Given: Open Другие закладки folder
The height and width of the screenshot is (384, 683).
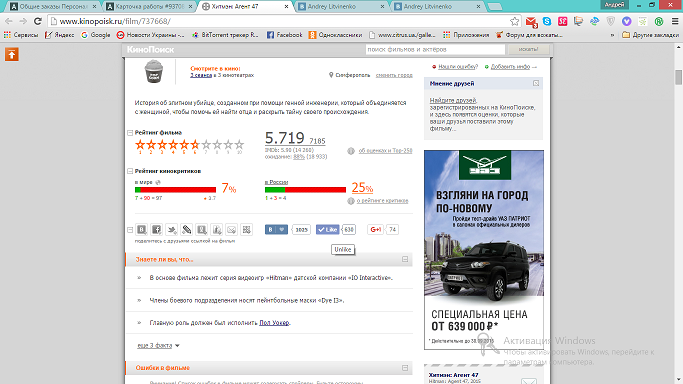Looking at the screenshot, I should click(651, 35).
